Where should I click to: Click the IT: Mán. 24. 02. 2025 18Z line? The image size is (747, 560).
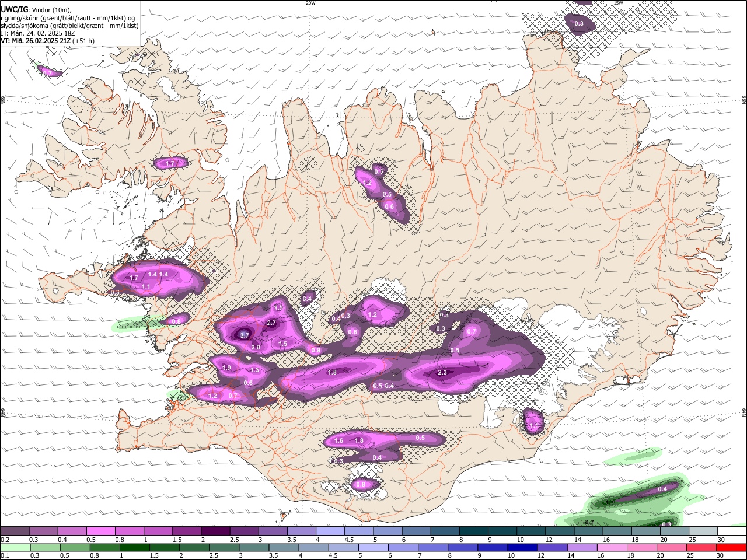coord(37,33)
